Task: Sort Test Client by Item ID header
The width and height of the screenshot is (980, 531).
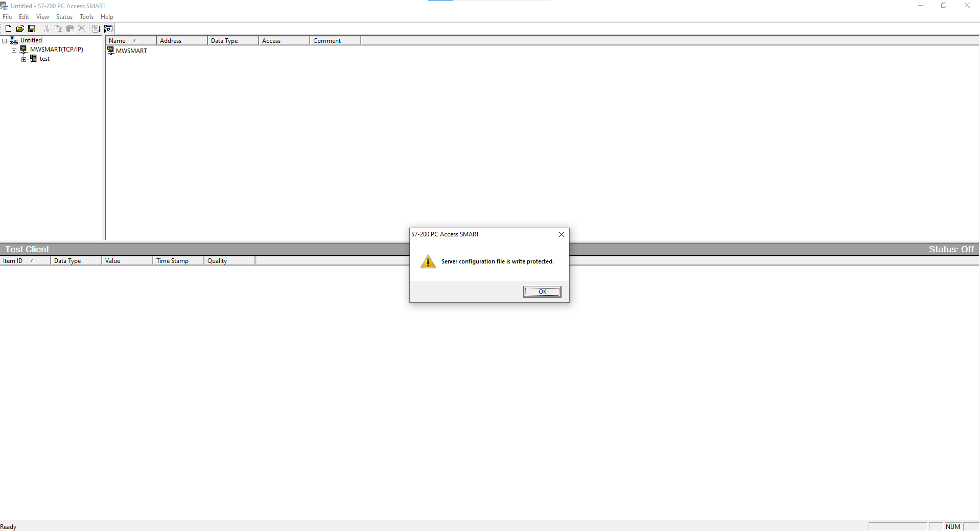Action: point(25,261)
